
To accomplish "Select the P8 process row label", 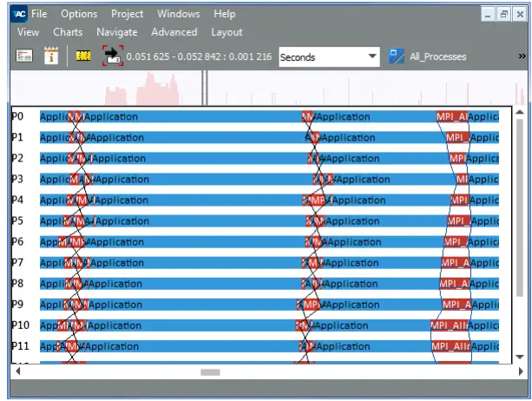I will click(x=17, y=284).
